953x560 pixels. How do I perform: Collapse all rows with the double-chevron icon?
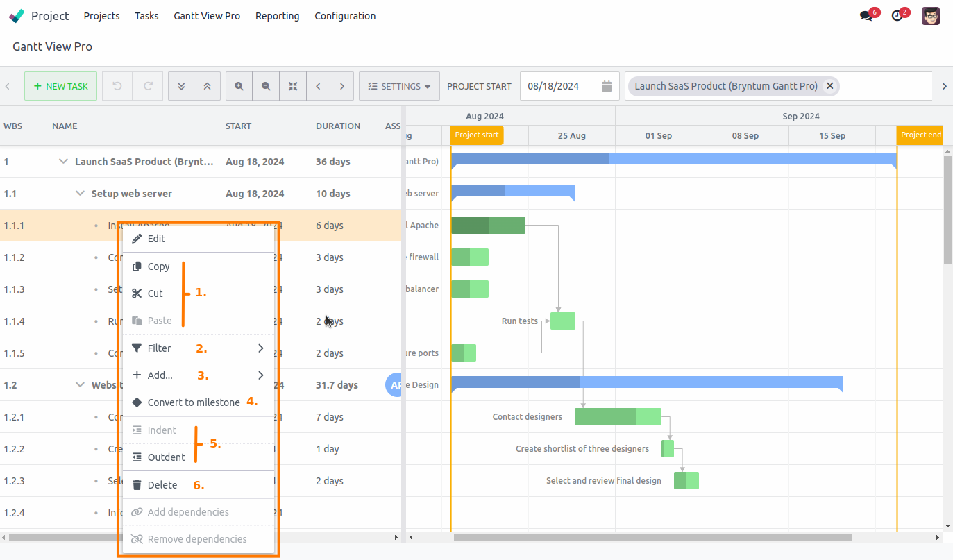[x=207, y=85]
